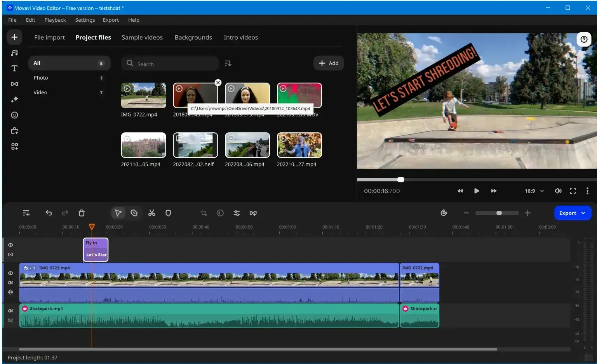Switch to the Sample videos tab
The width and height of the screenshot is (597, 364).
tap(142, 37)
